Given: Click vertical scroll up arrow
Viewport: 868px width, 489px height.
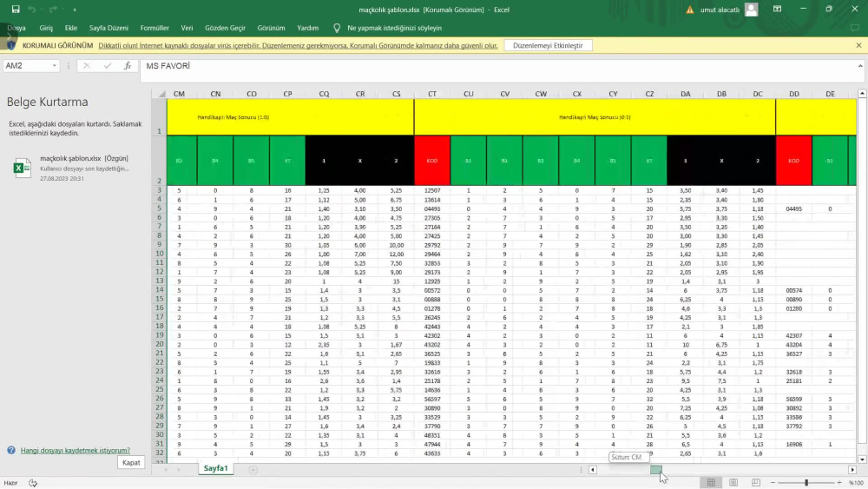Looking at the screenshot, I should point(862,94).
